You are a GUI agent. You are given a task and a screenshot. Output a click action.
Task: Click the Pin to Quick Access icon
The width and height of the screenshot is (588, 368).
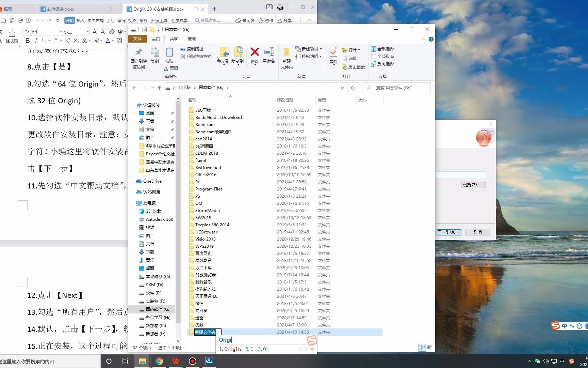[138, 52]
